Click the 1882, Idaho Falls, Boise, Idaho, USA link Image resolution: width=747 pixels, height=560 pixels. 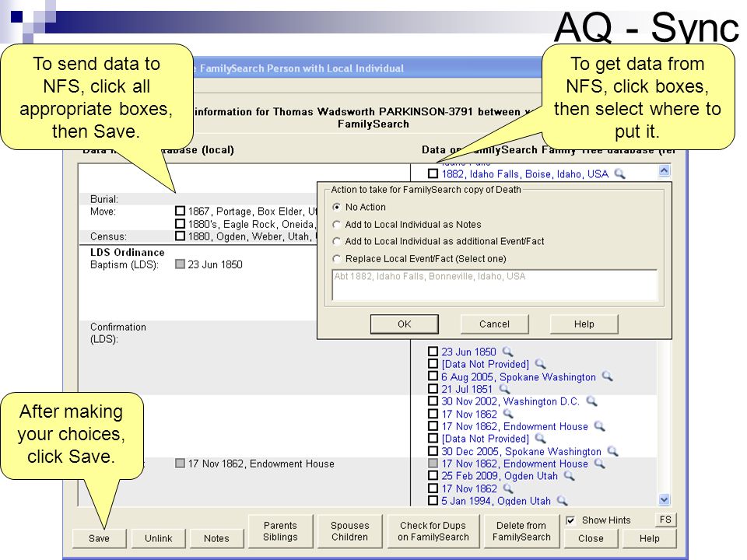(x=524, y=174)
